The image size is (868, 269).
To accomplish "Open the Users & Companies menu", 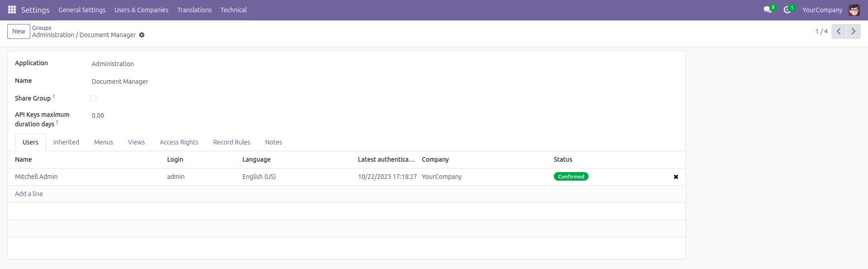I will pyautogui.click(x=141, y=10).
